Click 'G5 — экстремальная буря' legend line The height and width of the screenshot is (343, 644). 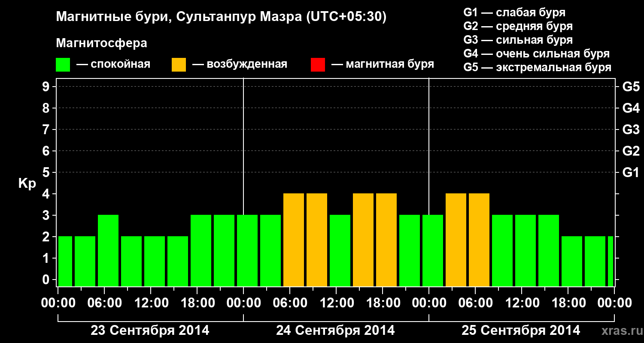click(538, 67)
